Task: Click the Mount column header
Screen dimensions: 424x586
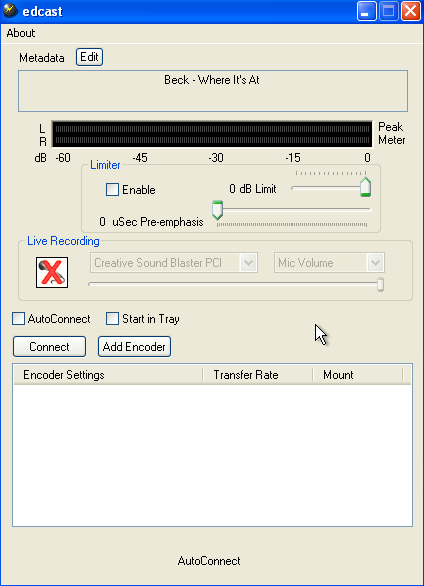Action: pyautogui.click(x=358, y=375)
